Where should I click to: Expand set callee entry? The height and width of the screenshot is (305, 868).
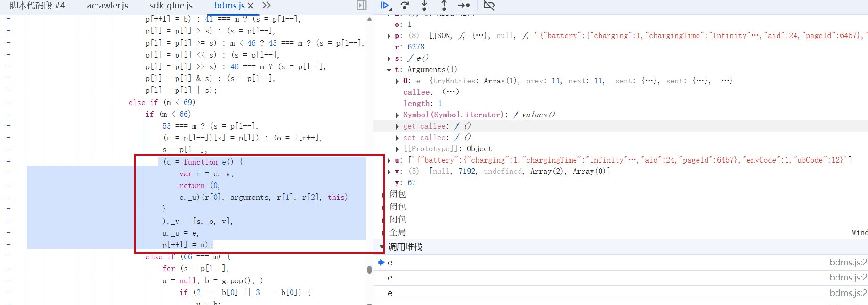click(397, 138)
